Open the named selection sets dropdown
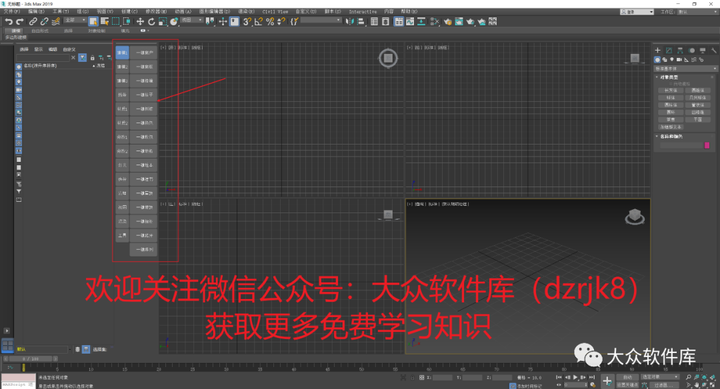This screenshot has width=720, height=389. coord(321,20)
